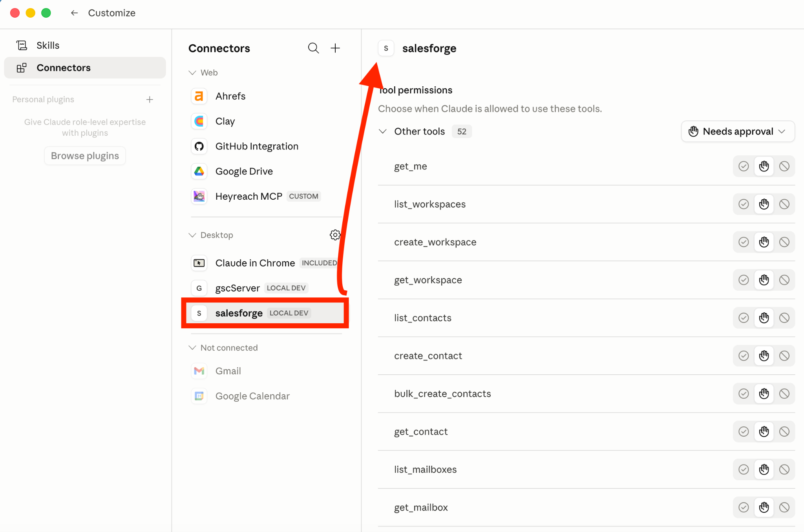The height and width of the screenshot is (532, 804).
Task: Click the Claude in Chrome icon
Action: tap(199, 263)
